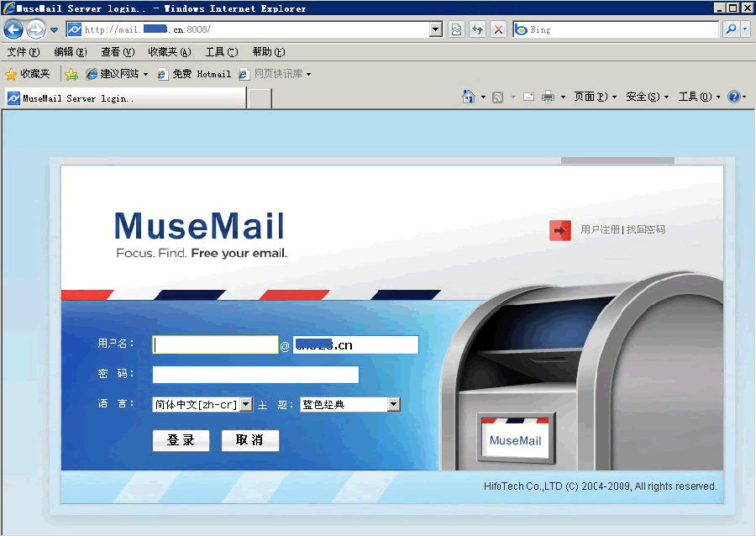
Task: Click the Focus. Find. Free your email. tagline
Action: [202, 253]
